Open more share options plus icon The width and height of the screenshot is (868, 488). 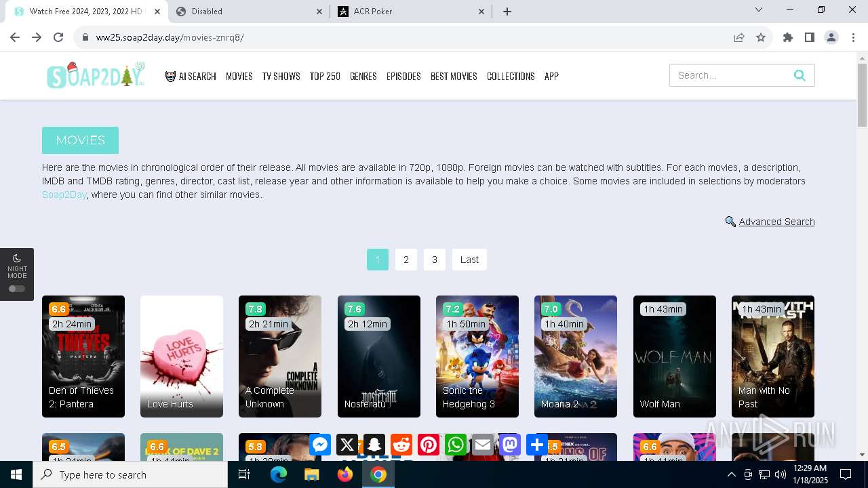coord(537,445)
